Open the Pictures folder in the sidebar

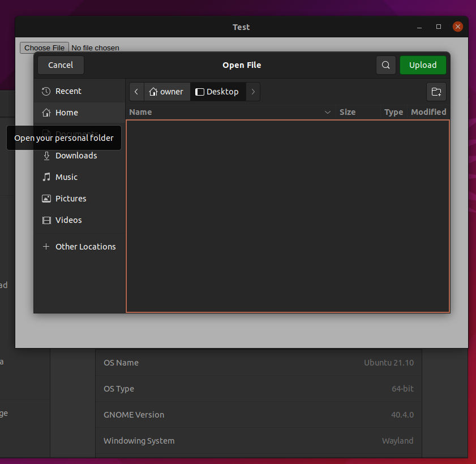pos(80,199)
